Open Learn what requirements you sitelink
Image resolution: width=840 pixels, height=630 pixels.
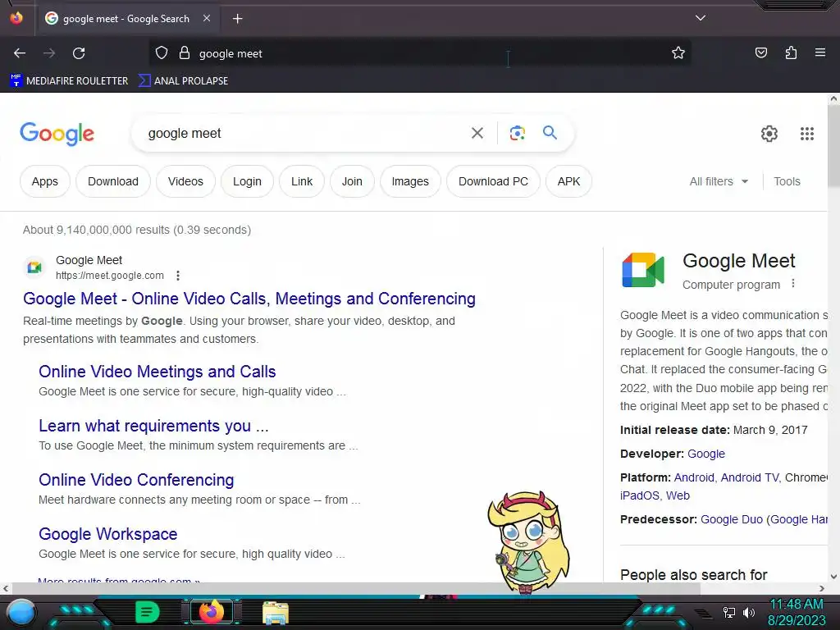[x=153, y=426]
